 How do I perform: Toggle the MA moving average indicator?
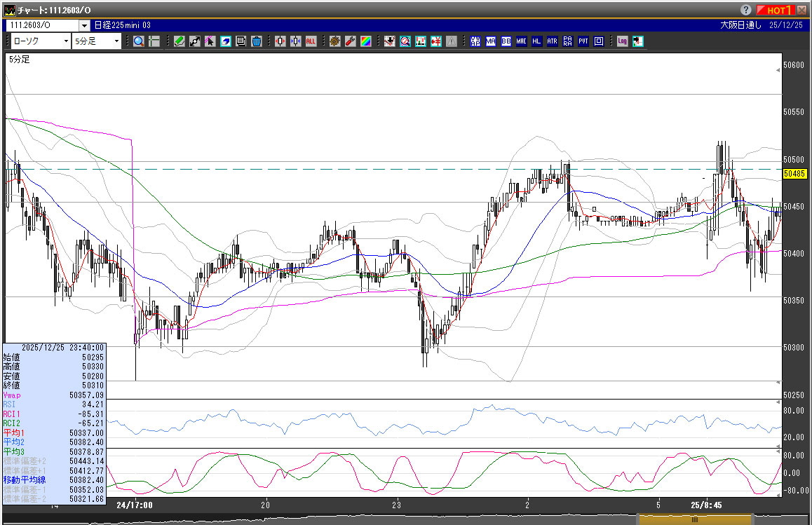pyautogui.click(x=490, y=41)
